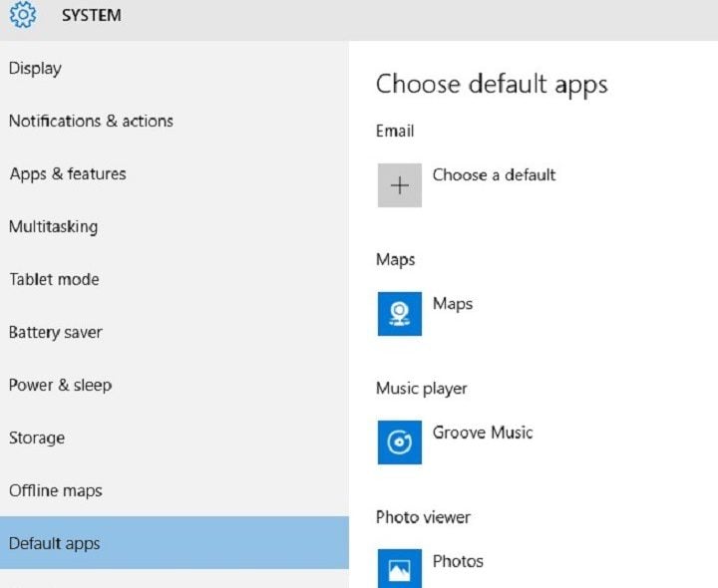Click the Settings gear icon

pos(22,15)
